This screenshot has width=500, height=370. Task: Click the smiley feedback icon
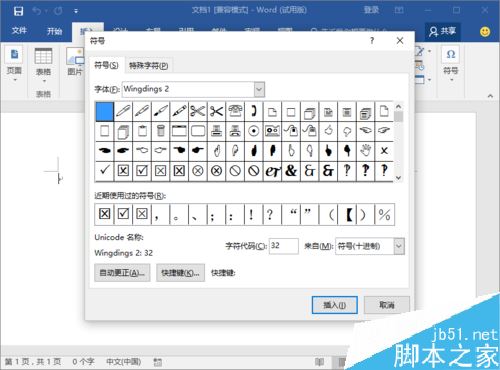[x=485, y=31]
